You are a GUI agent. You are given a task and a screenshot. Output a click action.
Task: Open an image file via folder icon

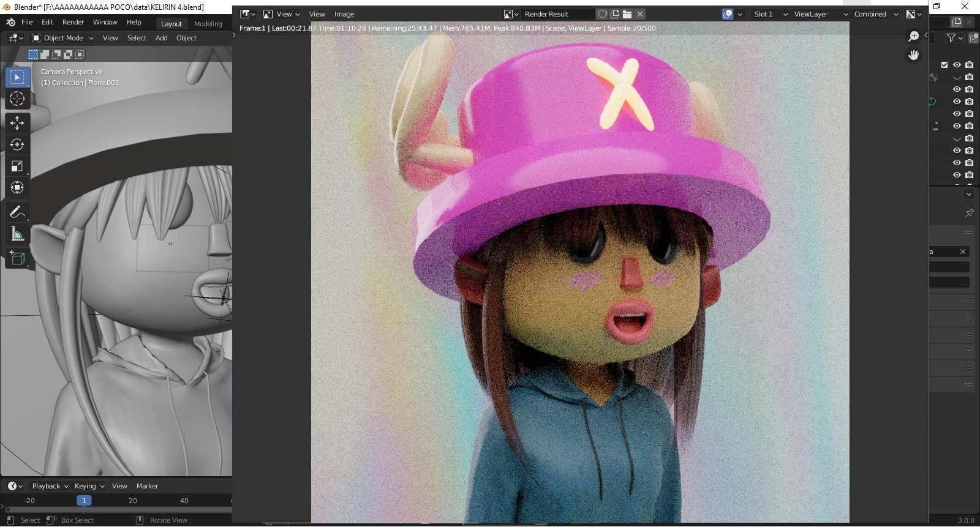[x=627, y=14]
